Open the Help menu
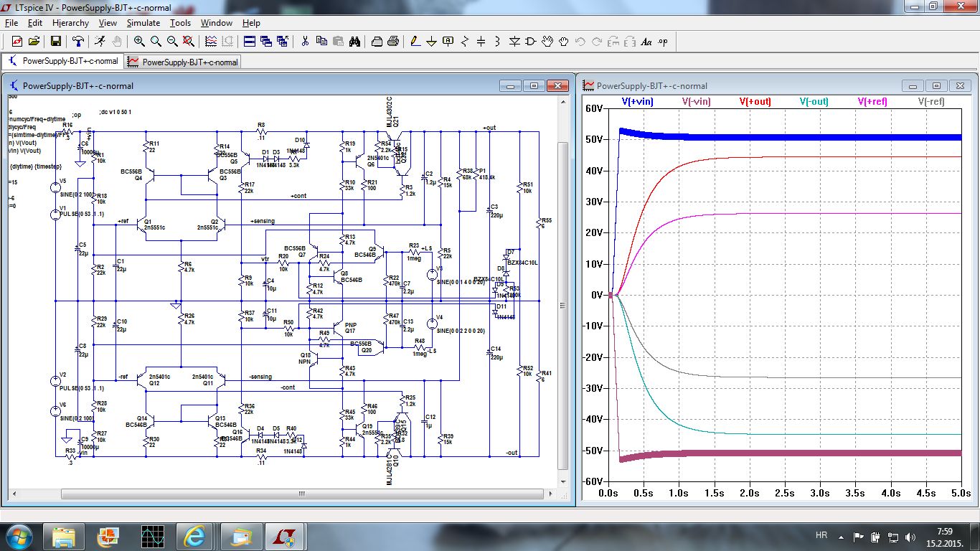 point(251,23)
